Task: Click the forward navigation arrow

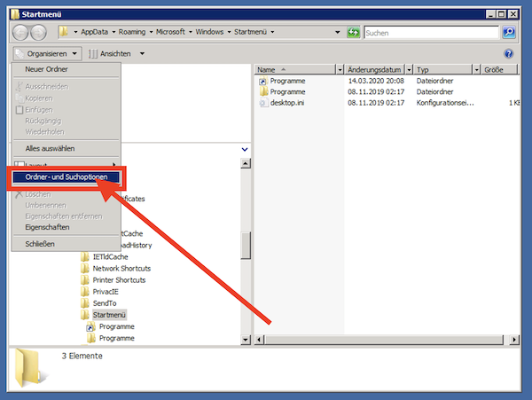Action: click(40, 32)
